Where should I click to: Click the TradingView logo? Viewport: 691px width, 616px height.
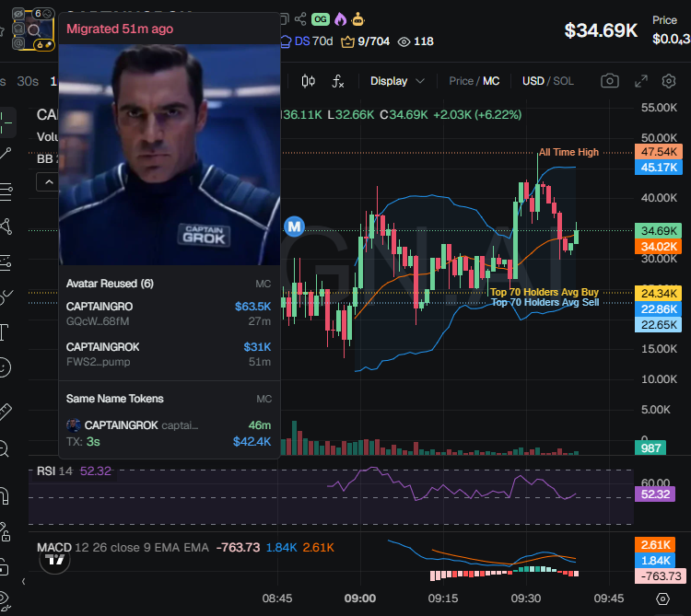tap(54, 560)
